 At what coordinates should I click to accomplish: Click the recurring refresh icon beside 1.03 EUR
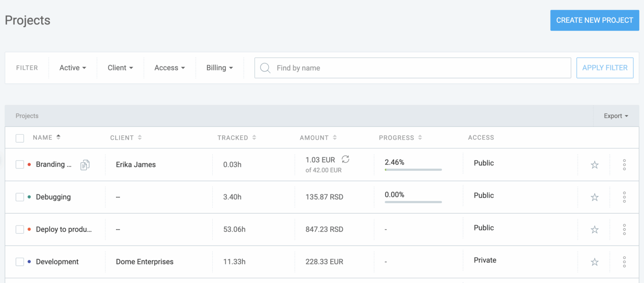tap(345, 159)
